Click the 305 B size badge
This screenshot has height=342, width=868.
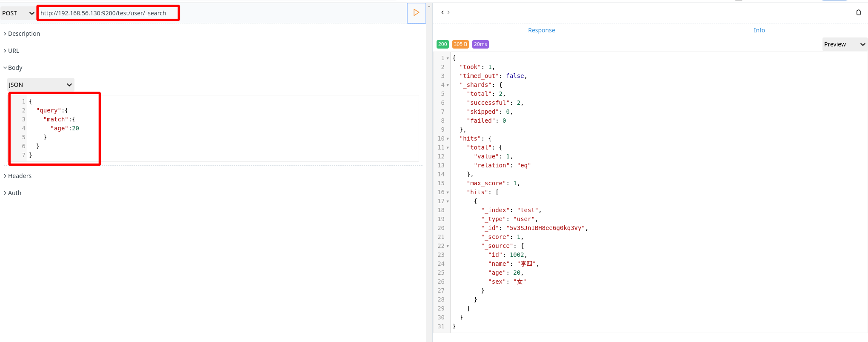point(460,44)
